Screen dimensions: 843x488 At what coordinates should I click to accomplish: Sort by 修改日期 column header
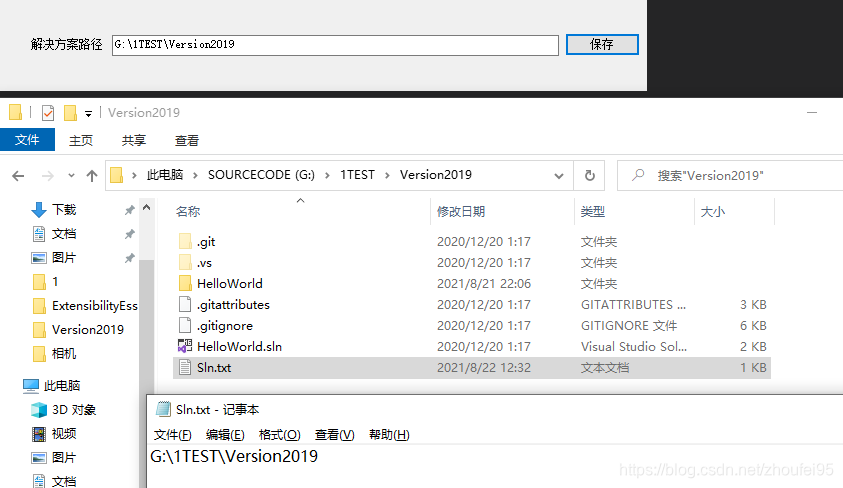click(461, 212)
